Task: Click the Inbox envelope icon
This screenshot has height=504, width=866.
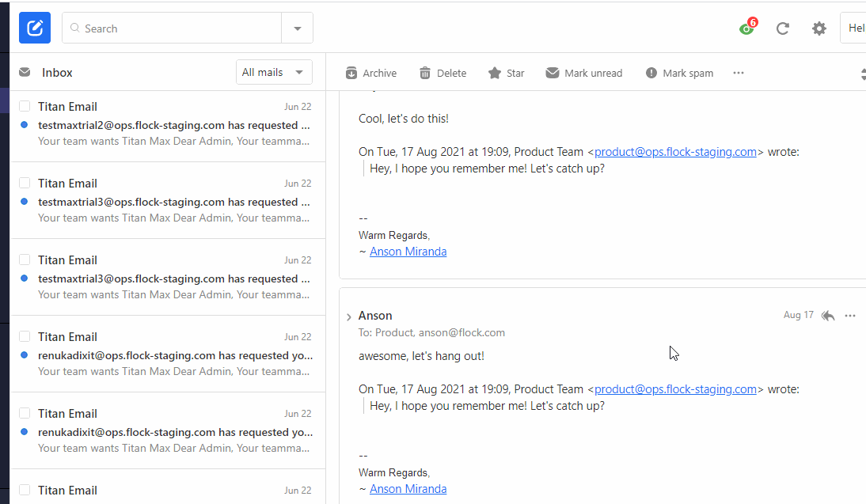Action: [x=25, y=72]
